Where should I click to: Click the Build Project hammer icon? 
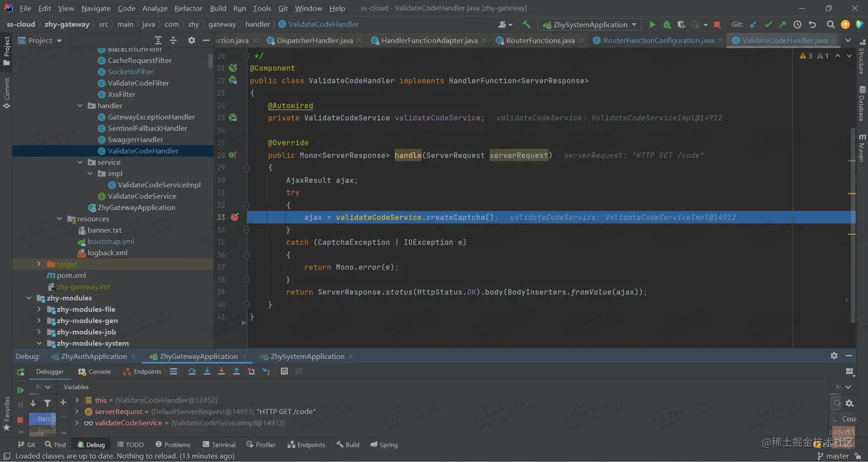(526, 25)
